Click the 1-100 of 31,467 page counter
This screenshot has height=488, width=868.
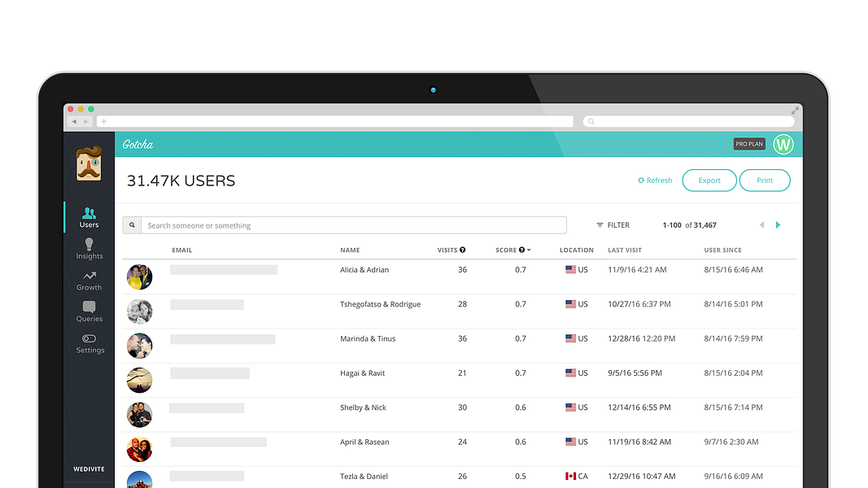689,225
